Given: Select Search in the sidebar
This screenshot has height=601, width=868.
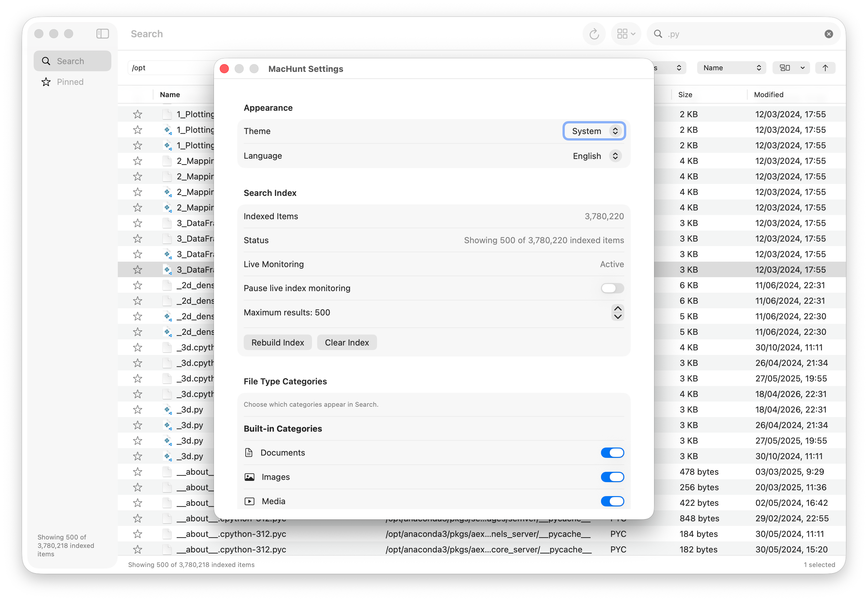Looking at the screenshot, I should (72, 61).
